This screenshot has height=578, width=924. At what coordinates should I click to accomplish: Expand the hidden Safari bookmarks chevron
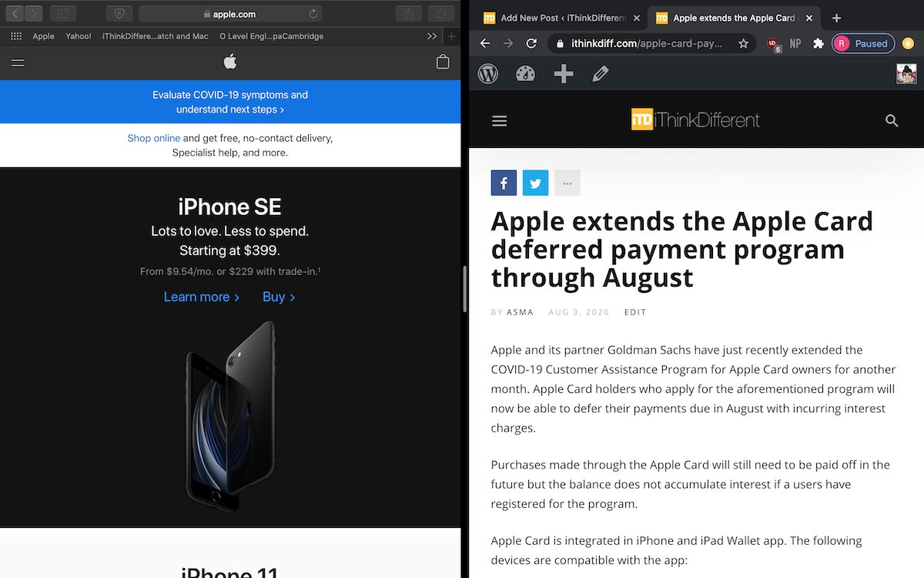pos(431,36)
